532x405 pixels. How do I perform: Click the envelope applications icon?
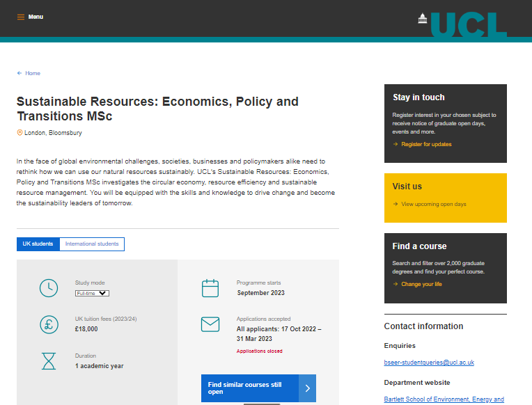point(210,324)
